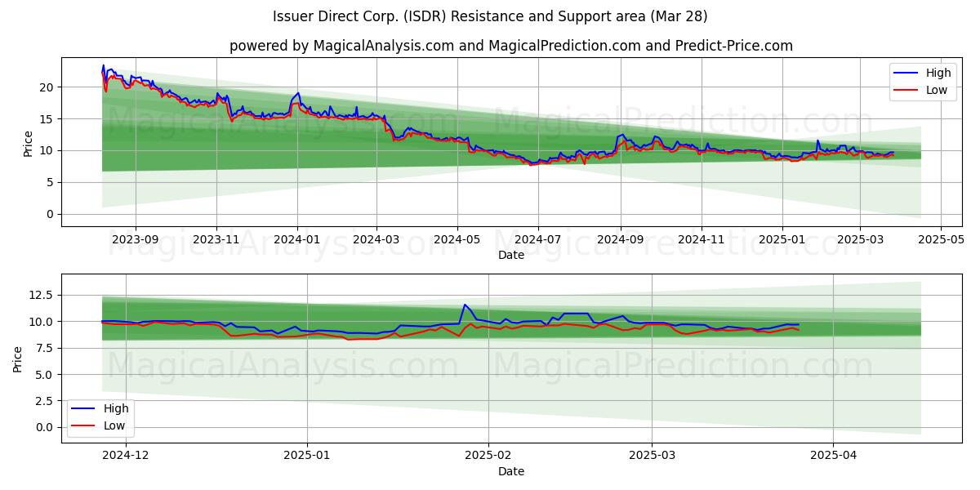This screenshot has height=490, width=980.
Task: Click the '0.0' y-axis tick on the bottom chart
Action: coord(46,428)
